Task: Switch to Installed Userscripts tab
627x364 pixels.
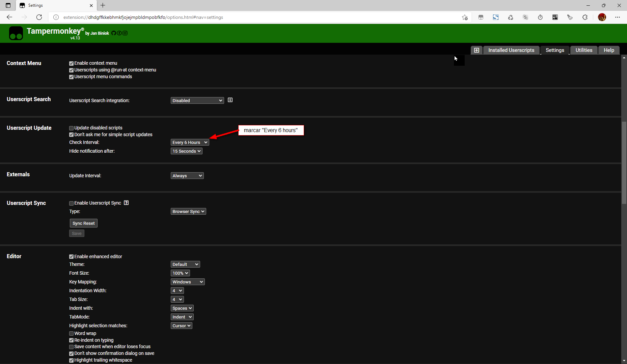Action: tap(511, 50)
